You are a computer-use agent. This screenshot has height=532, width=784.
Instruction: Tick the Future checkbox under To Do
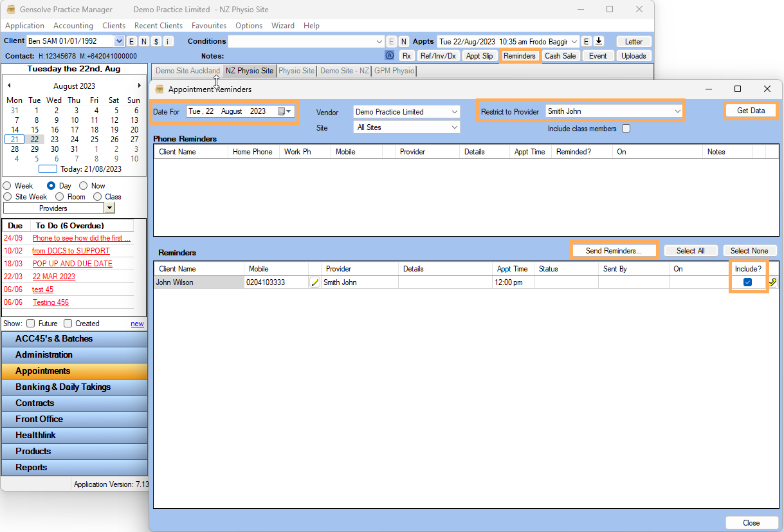tap(30, 324)
